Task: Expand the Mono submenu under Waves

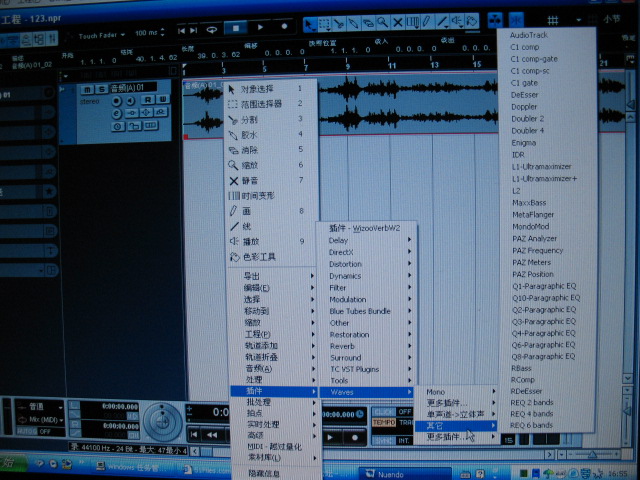Action: click(456, 391)
